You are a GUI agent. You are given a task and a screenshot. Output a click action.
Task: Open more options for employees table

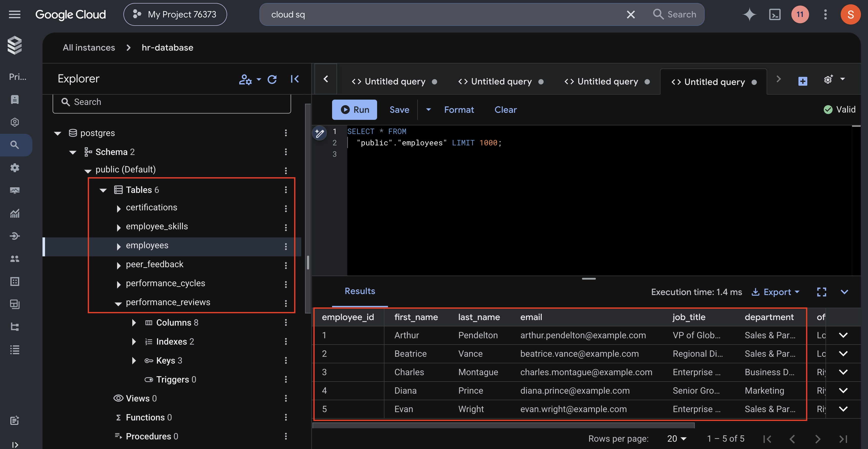pos(286,246)
